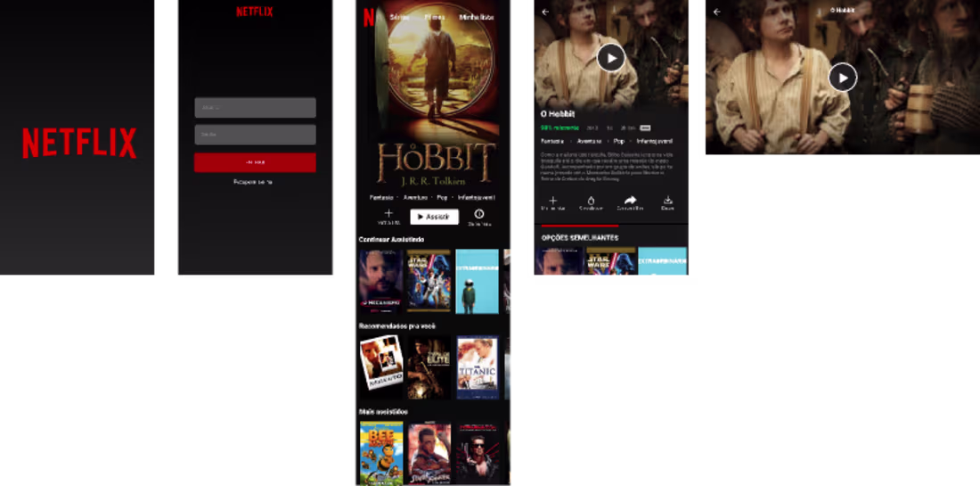
Task: Click the red login button
Action: 255,162
